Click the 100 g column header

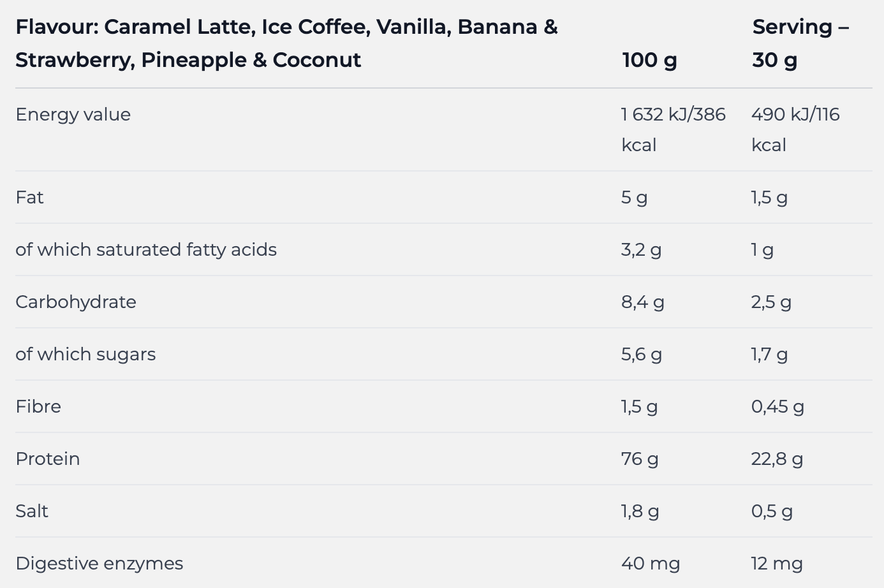[x=649, y=60]
